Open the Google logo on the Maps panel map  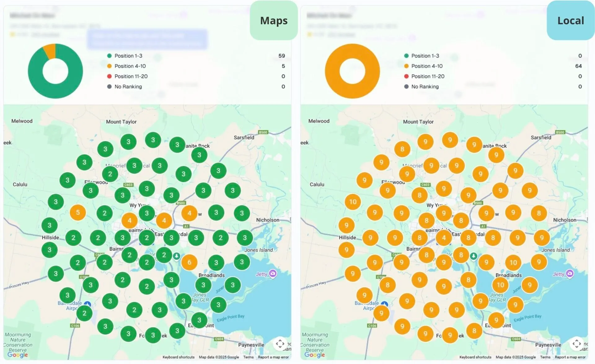click(x=18, y=355)
